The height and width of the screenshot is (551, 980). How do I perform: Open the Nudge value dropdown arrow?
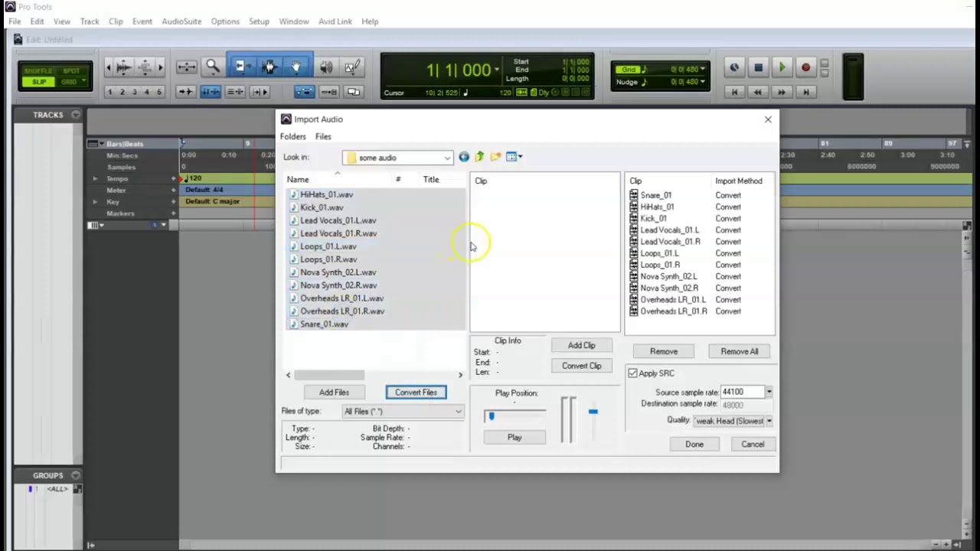pos(702,82)
